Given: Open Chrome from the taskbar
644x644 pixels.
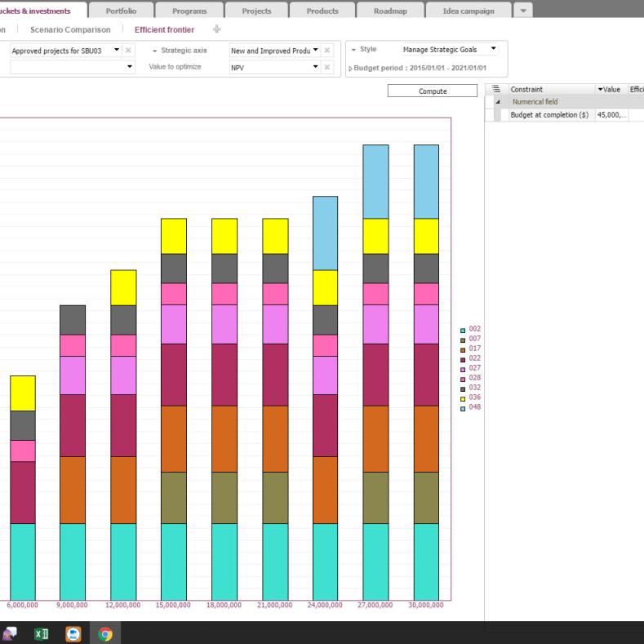Looking at the screenshot, I should 105,633.
